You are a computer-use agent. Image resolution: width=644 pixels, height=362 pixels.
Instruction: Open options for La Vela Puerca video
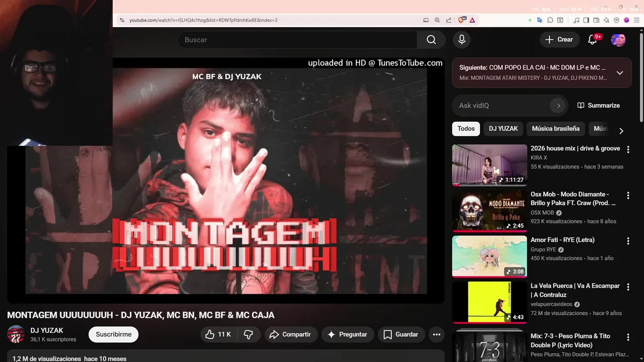[628, 287]
